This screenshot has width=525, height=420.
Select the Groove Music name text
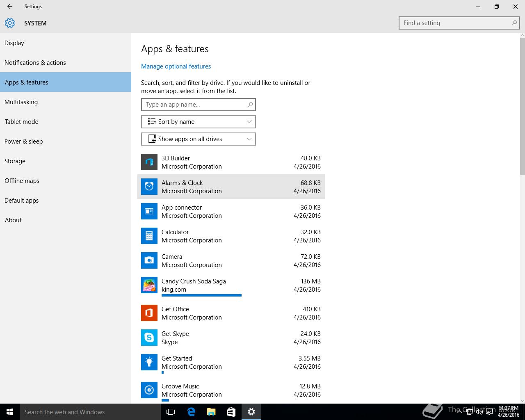(x=180, y=386)
